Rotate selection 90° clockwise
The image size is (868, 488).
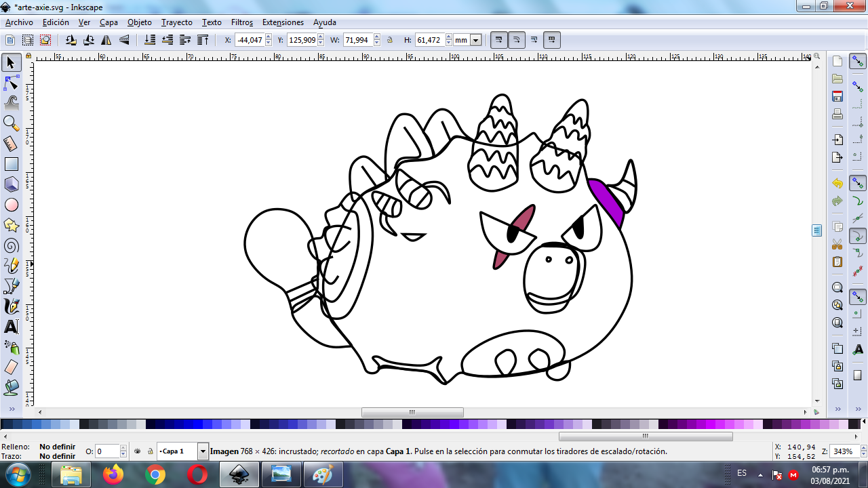(89, 40)
